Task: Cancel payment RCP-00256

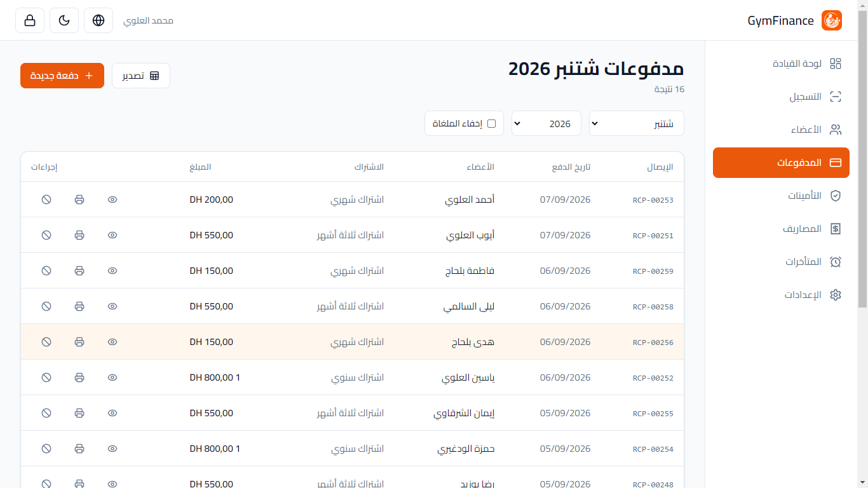Action: coord(46,342)
